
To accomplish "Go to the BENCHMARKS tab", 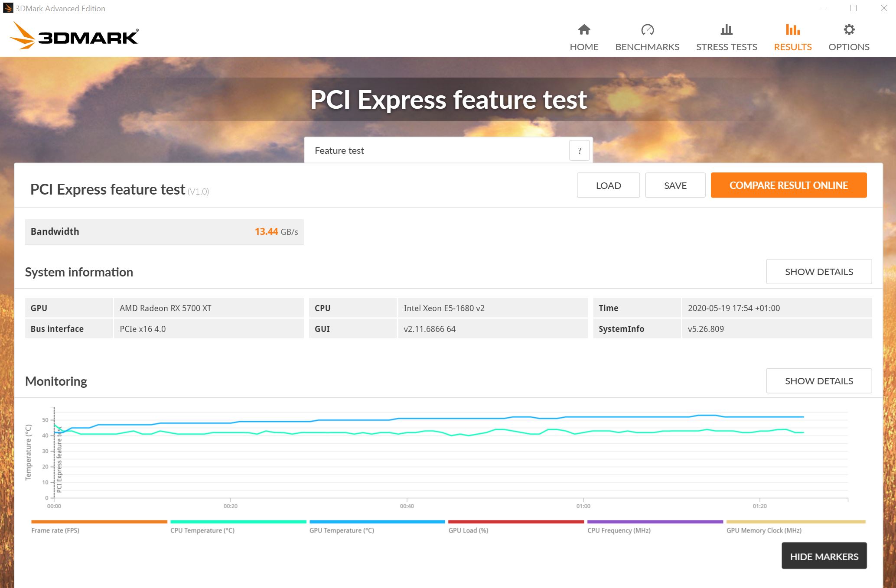I will pos(647,47).
